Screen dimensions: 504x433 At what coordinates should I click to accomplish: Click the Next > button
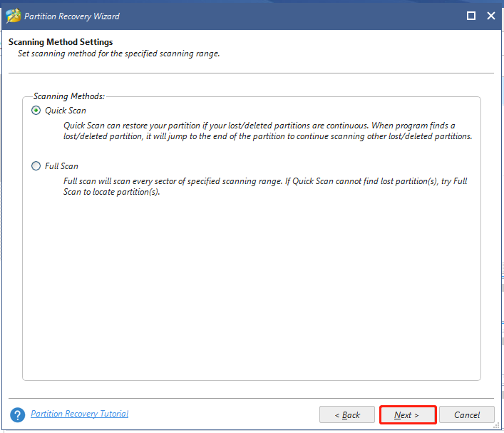tap(408, 415)
